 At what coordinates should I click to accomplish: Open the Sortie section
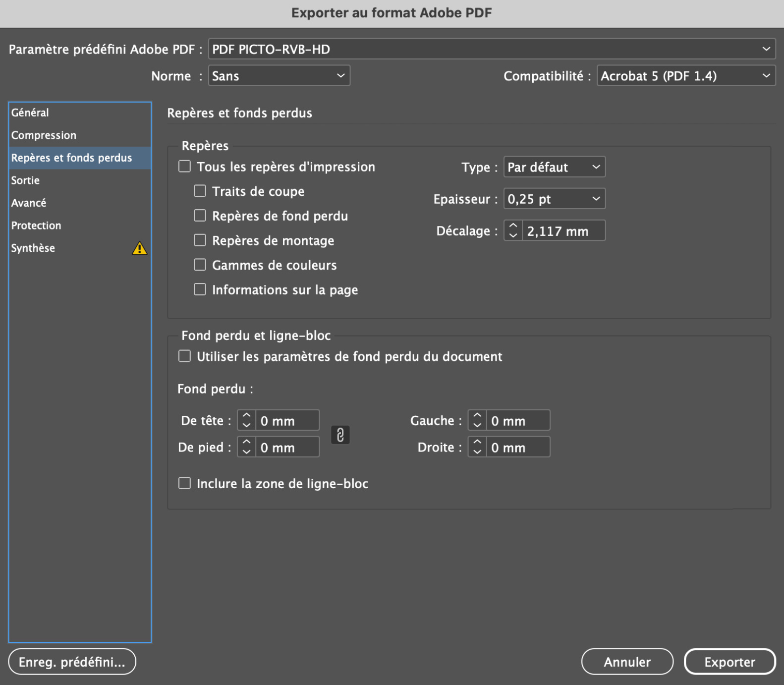26,180
